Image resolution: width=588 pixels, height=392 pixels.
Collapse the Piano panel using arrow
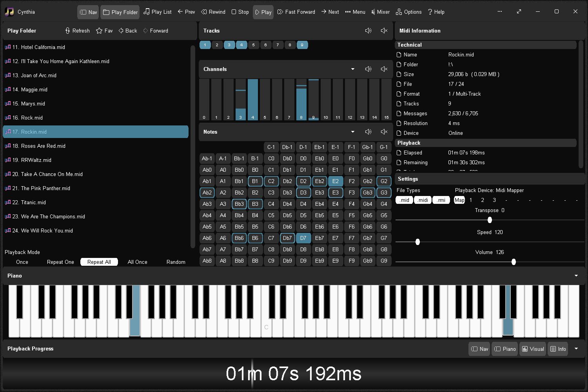click(x=576, y=276)
